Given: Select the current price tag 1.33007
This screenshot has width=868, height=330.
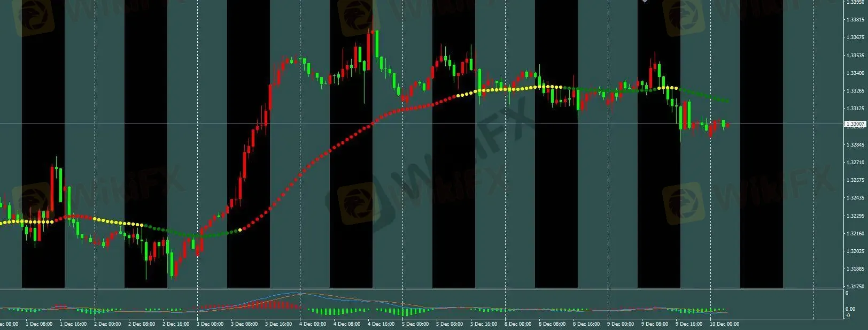Looking at the screenshot, I should point(855,124).
